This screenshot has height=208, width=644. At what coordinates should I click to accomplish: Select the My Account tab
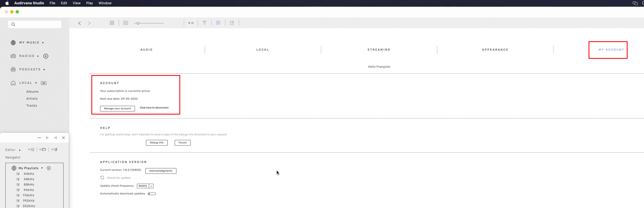point(611,50)
